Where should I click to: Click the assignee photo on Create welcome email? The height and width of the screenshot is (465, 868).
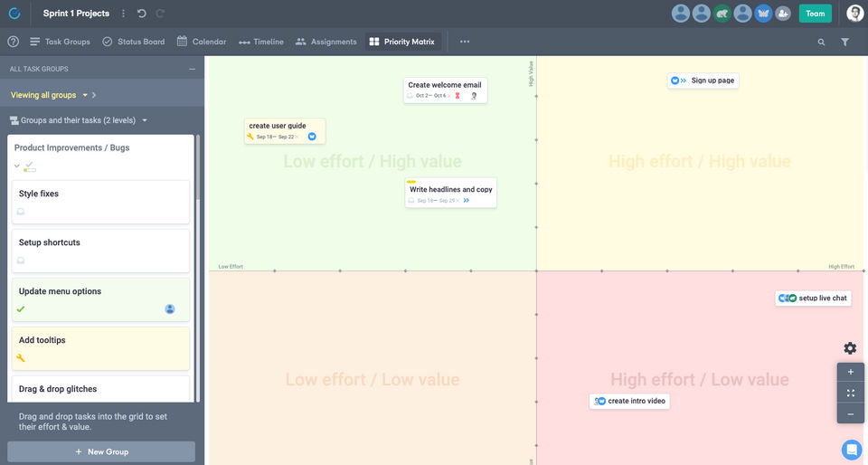(474, 96)
